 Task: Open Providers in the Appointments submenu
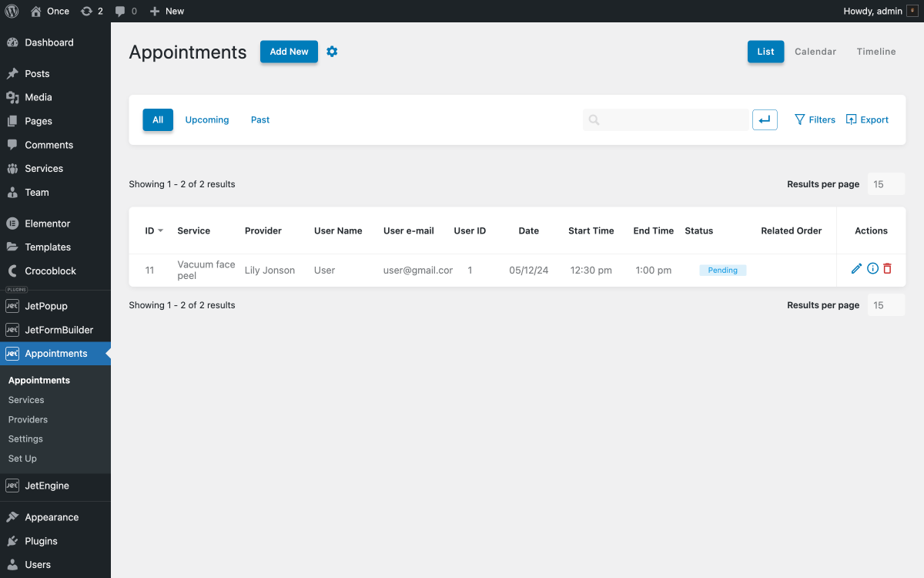(x=28, y=419)
